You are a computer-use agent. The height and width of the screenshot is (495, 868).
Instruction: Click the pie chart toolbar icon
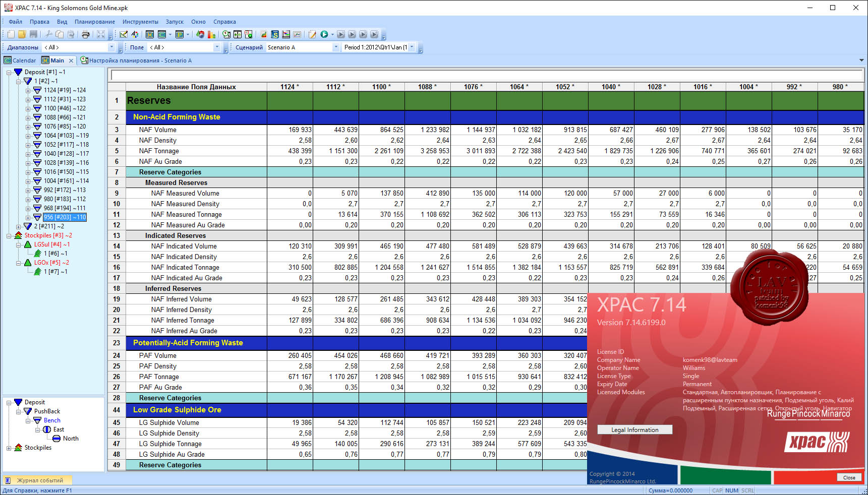(200, 34)
